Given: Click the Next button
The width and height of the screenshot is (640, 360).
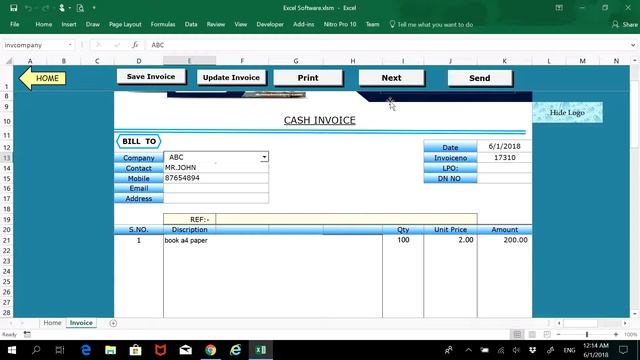Looking at the screenshot, I should point(391,78).
